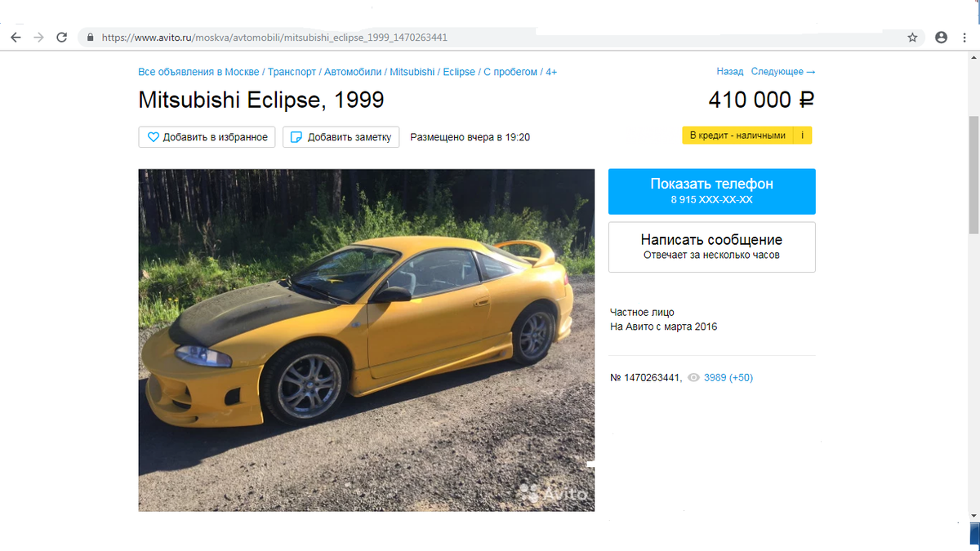980x551 pixels.
Task: Open 'В кредит - наличными' offer
Action: [x=737, y=136]
